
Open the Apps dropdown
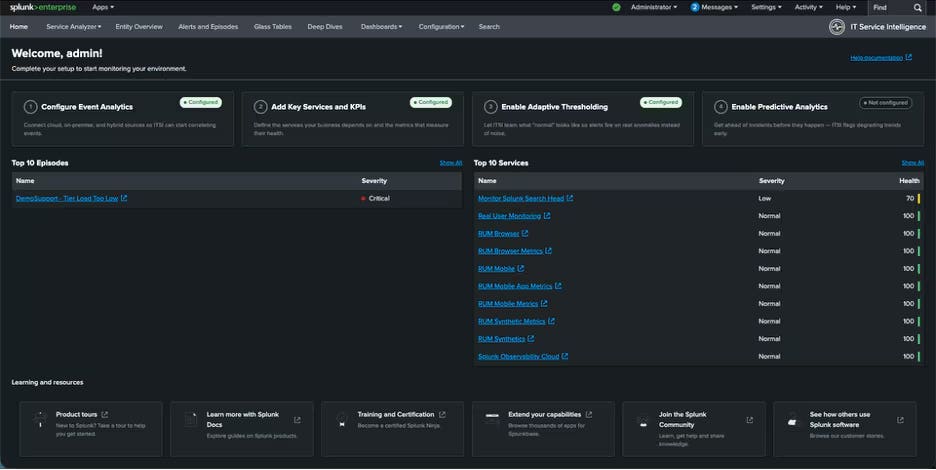(x=103, y=7)
